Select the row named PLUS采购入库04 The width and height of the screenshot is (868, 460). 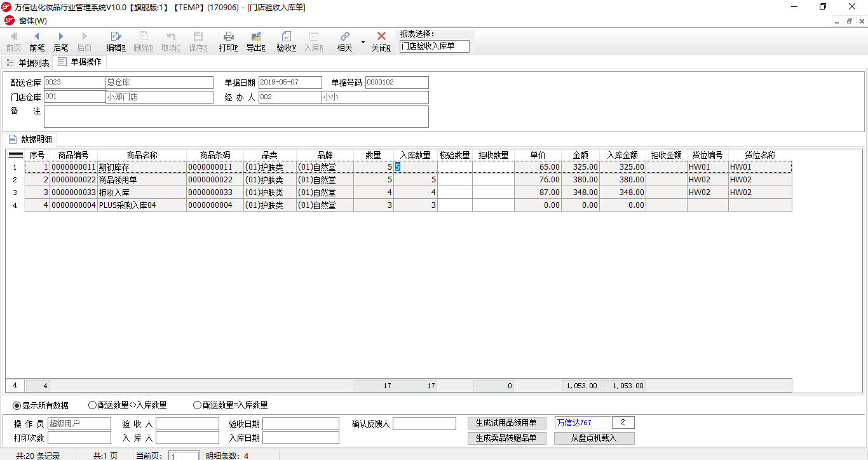point(408,205)
